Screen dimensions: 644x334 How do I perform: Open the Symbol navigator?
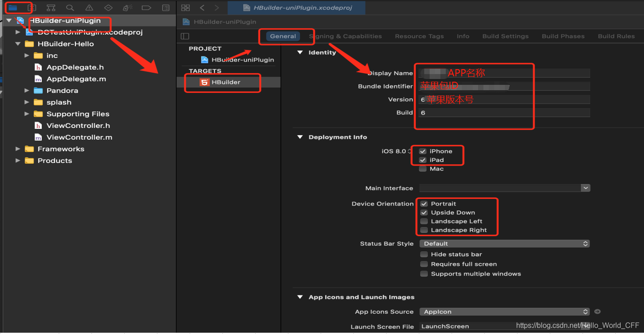point(51,8)
